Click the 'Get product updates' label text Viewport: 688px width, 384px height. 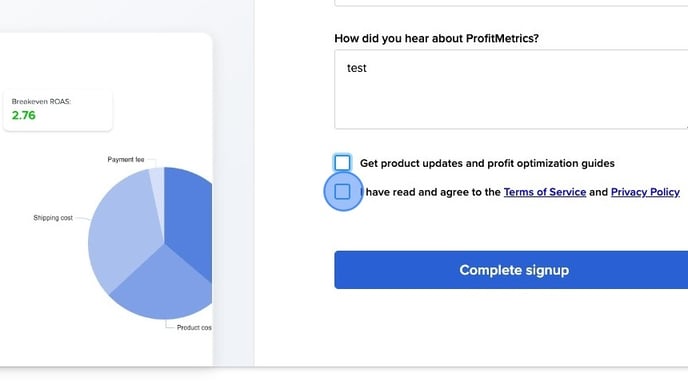(x=487, y=163)
